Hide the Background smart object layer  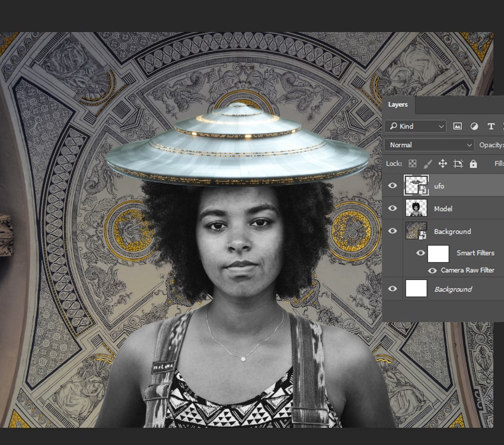click(393, 231)
